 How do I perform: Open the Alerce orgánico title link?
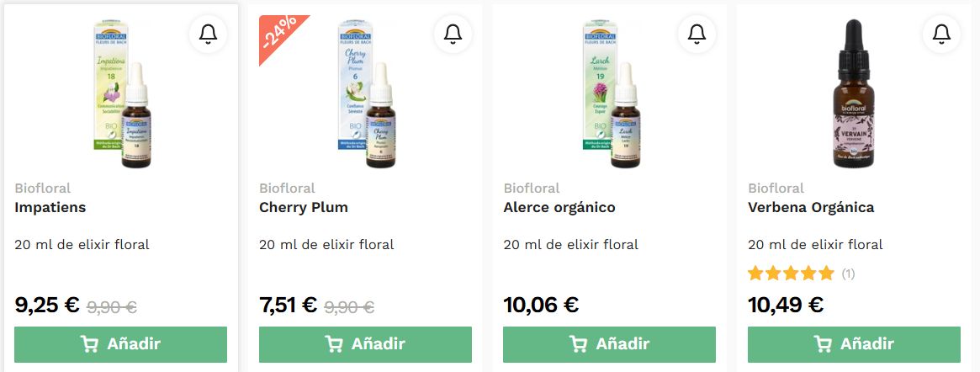click(x=559, y=208)
